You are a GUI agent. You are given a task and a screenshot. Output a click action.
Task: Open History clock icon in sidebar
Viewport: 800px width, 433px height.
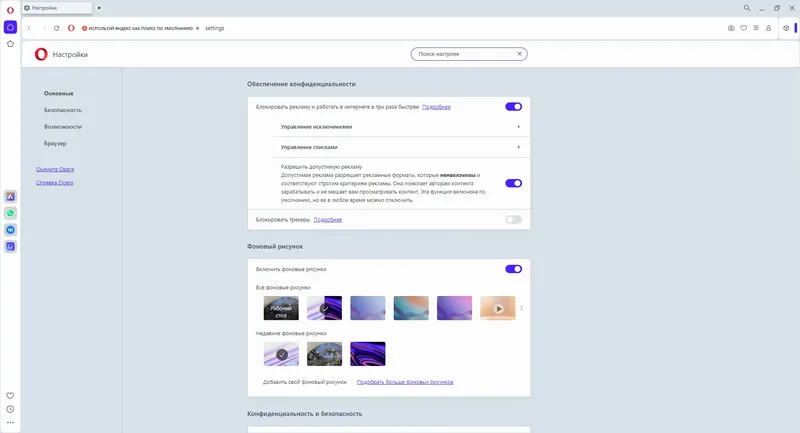click(x=10, y=409)
